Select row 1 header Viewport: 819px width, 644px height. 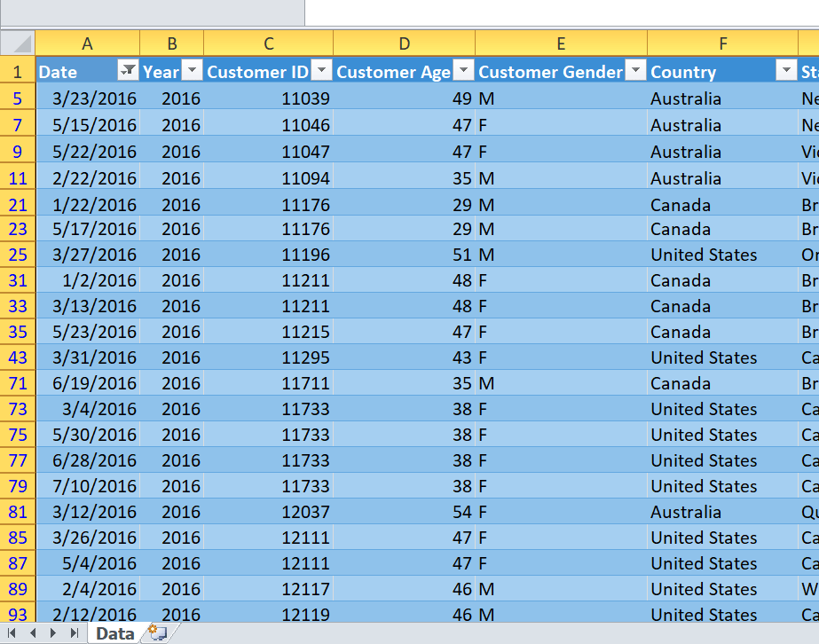[18, 72]
